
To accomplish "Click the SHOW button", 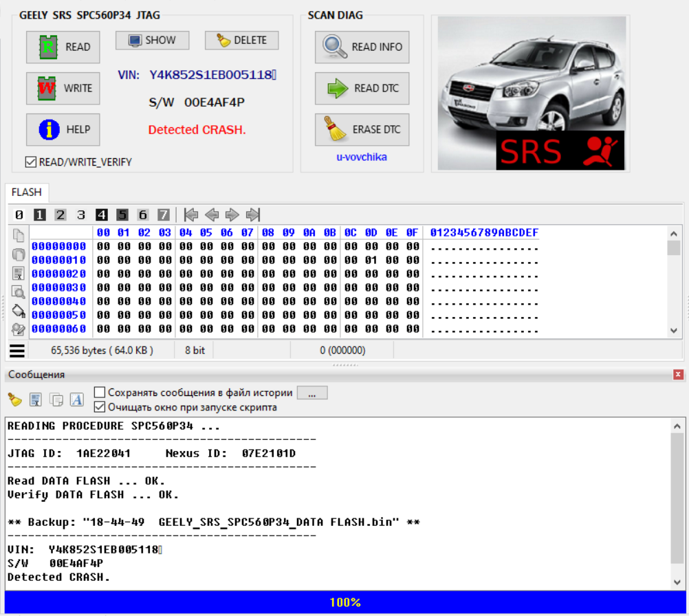I will click(153, 41).
